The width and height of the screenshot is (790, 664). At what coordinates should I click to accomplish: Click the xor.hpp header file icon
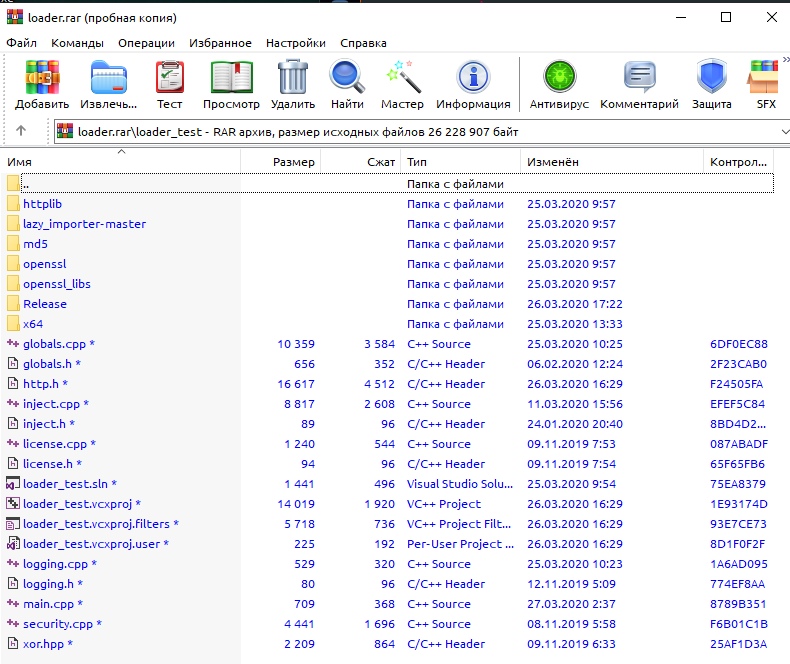pos(13,644)
